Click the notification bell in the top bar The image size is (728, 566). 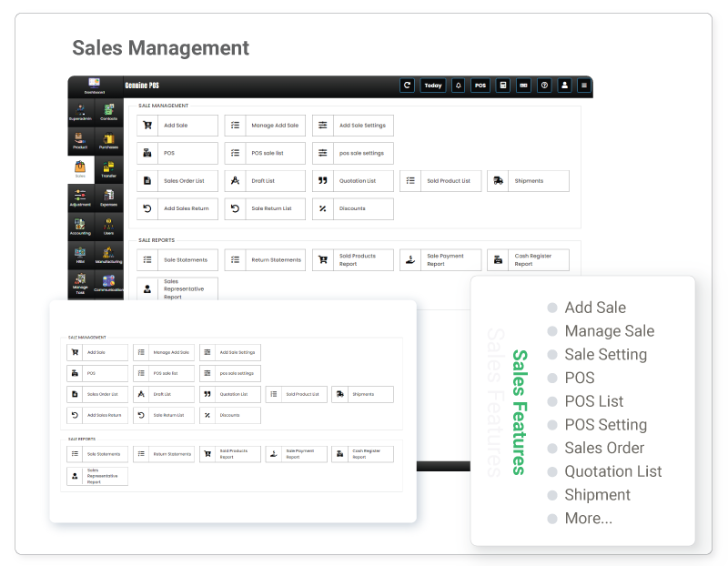click(457, 86)
